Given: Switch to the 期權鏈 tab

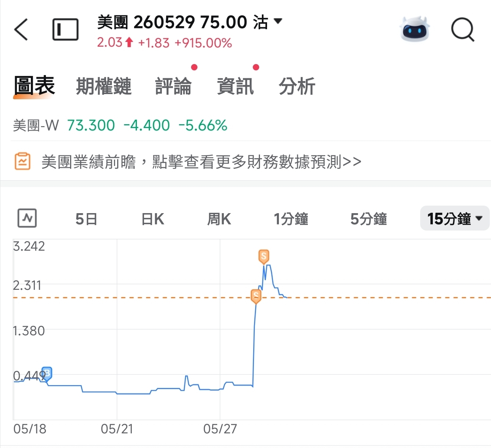Looking at the screenshot, I should [104, 86].
